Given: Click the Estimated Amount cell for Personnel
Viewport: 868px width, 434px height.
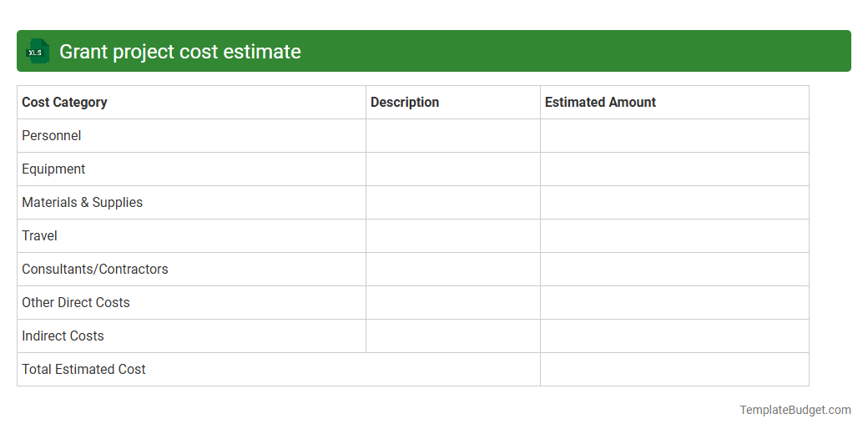Looking at the screenshot, I should [674, 135].
